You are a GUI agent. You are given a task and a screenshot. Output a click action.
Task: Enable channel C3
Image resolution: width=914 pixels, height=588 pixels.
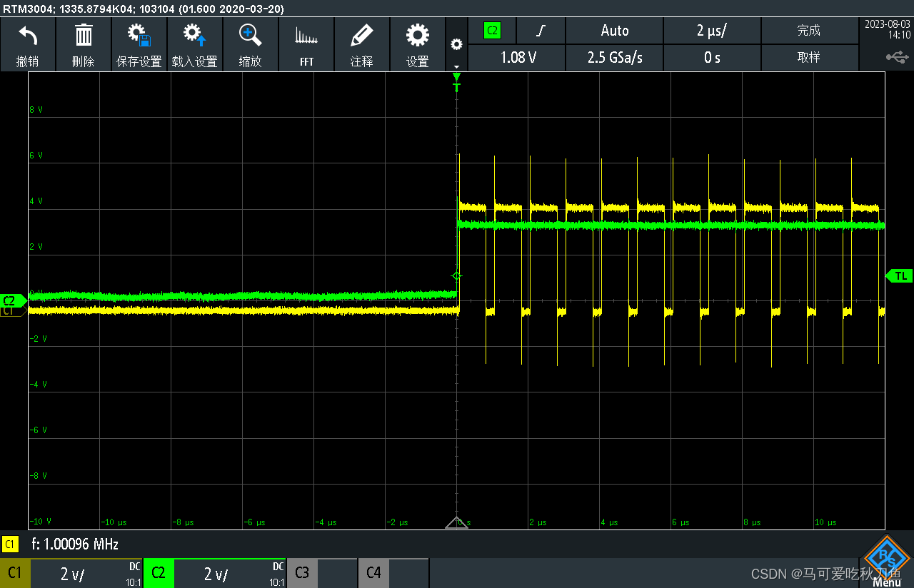[x=301, y=573]
